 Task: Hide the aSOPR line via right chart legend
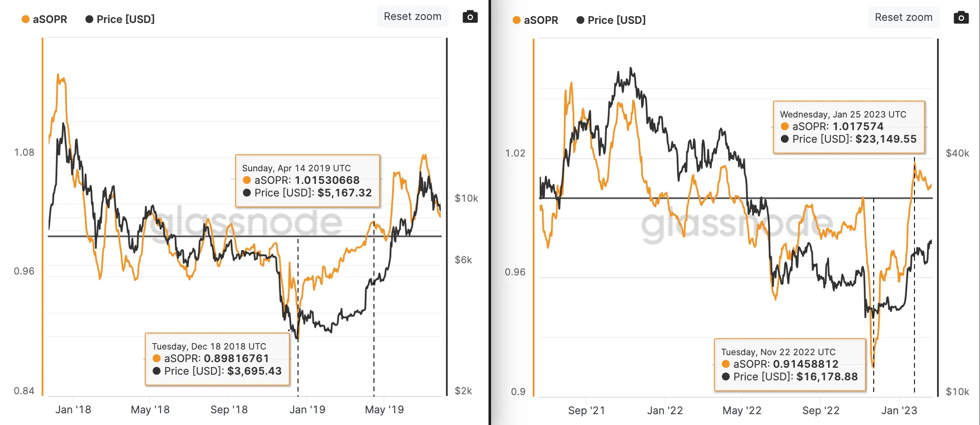pos(540,20)
